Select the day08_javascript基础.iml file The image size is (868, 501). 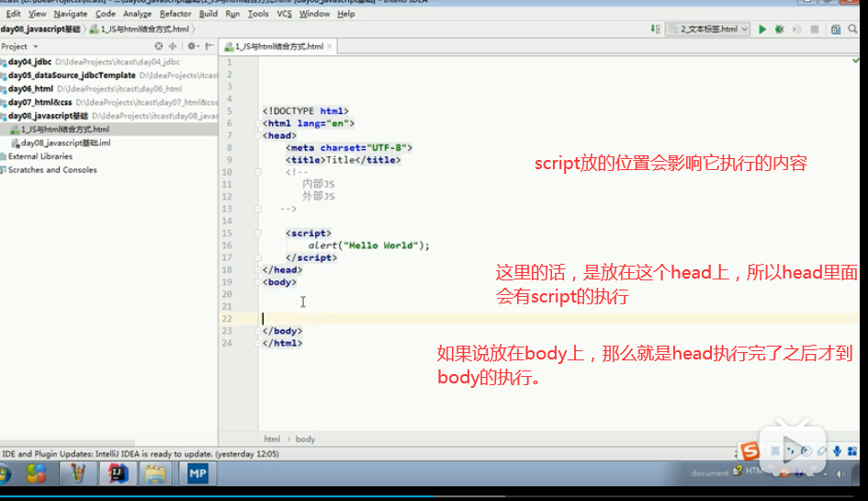(x=66, y=143)
